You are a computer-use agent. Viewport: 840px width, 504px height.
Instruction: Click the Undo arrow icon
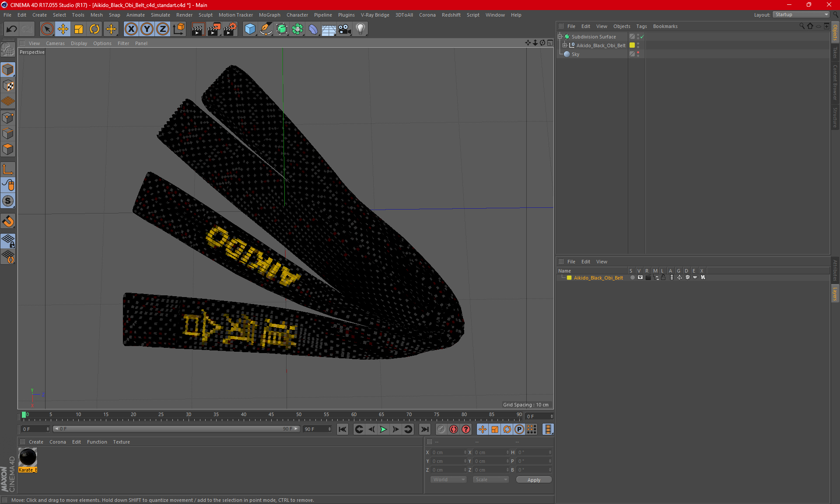point(11,29)
